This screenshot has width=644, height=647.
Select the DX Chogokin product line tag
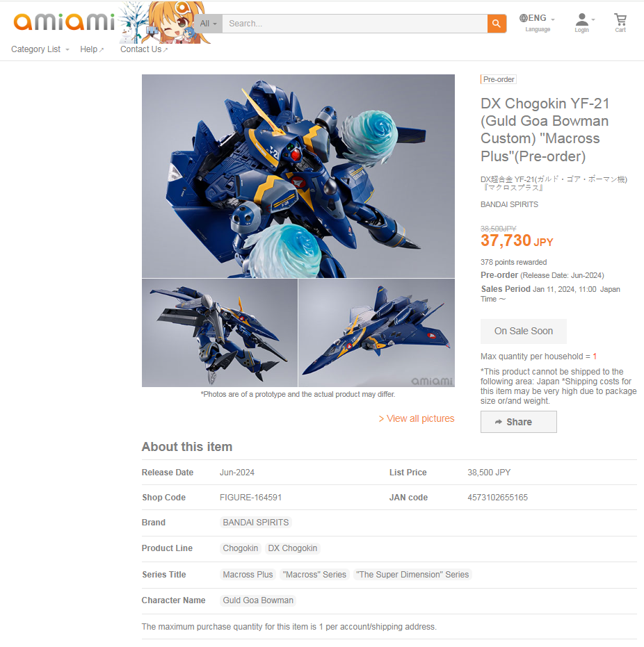(293, 548)
